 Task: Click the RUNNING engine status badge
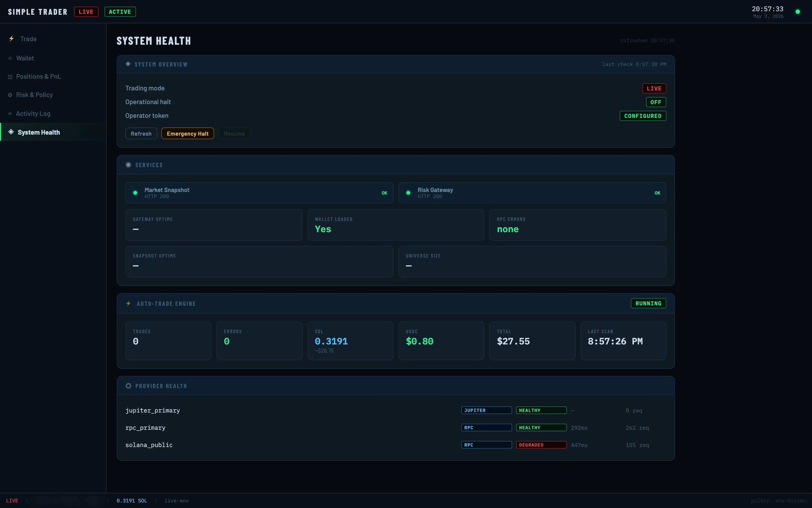[x=648, y=303]
